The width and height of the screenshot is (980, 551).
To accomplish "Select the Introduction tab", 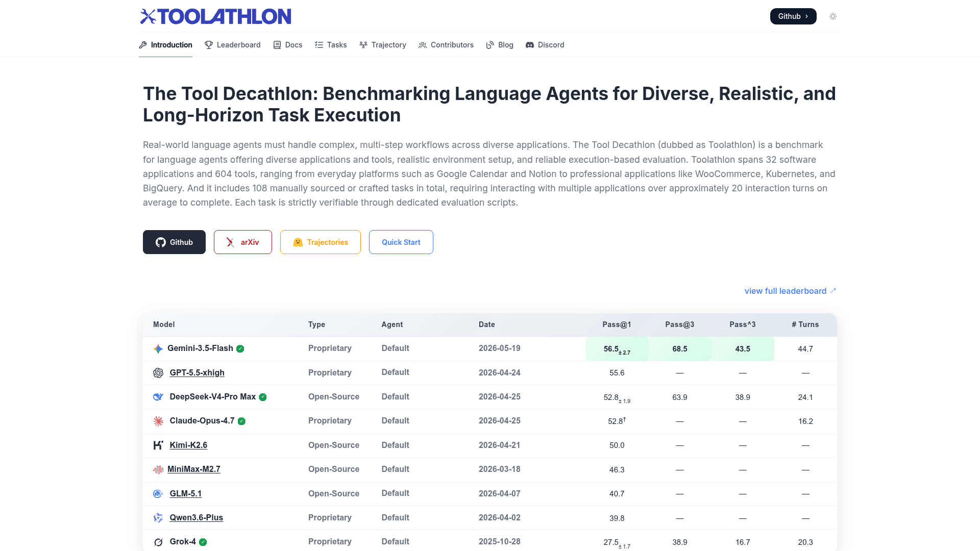I will [x=165, y=45].
